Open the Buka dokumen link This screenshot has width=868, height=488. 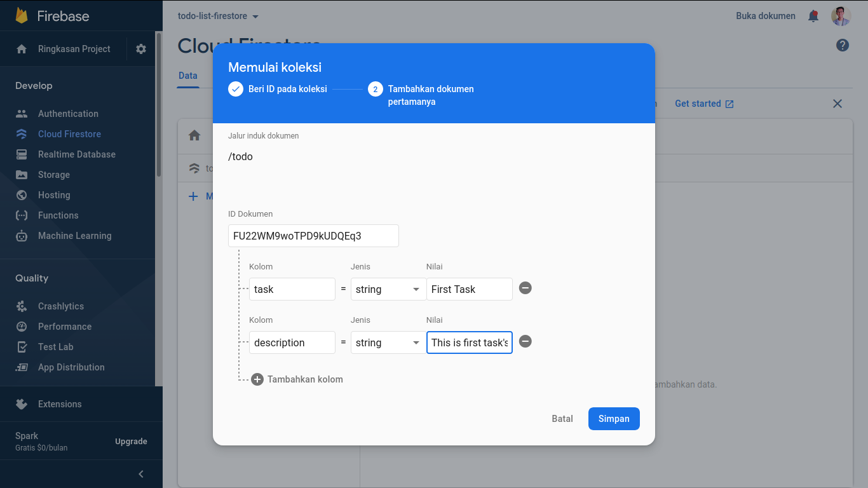(x=765, y=15)
